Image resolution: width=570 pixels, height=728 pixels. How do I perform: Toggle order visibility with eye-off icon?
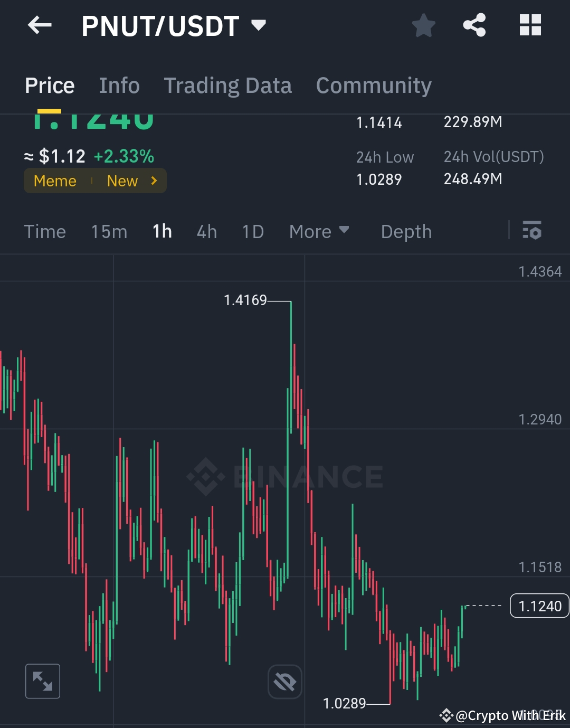coord(285,681)
